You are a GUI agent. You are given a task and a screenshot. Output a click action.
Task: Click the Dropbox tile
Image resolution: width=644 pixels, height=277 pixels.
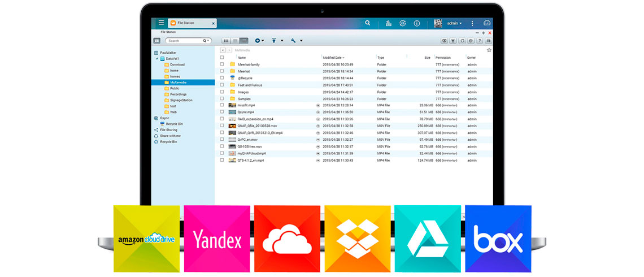[x=358, y=239]
